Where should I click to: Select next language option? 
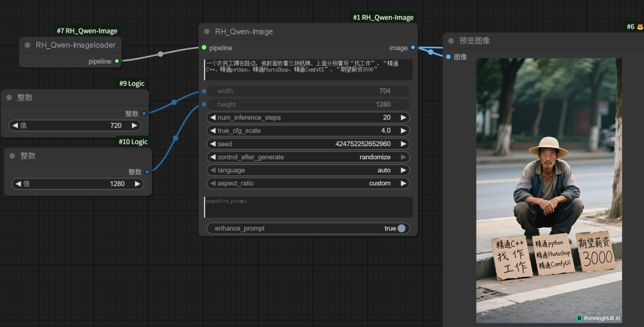403,170
